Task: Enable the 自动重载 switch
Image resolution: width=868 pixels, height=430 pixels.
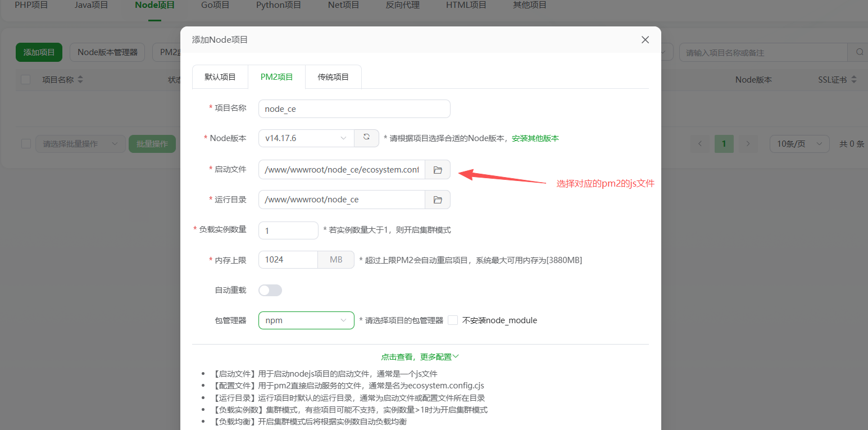Action: pos(270,289)
